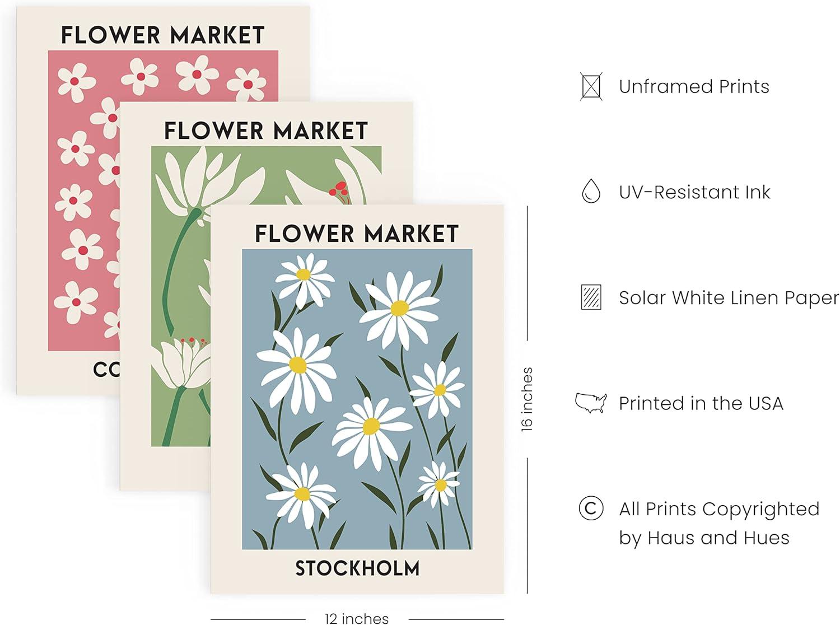
Task: Click FLOWER MARKET title on pink poster
Action: pos(162,35)
